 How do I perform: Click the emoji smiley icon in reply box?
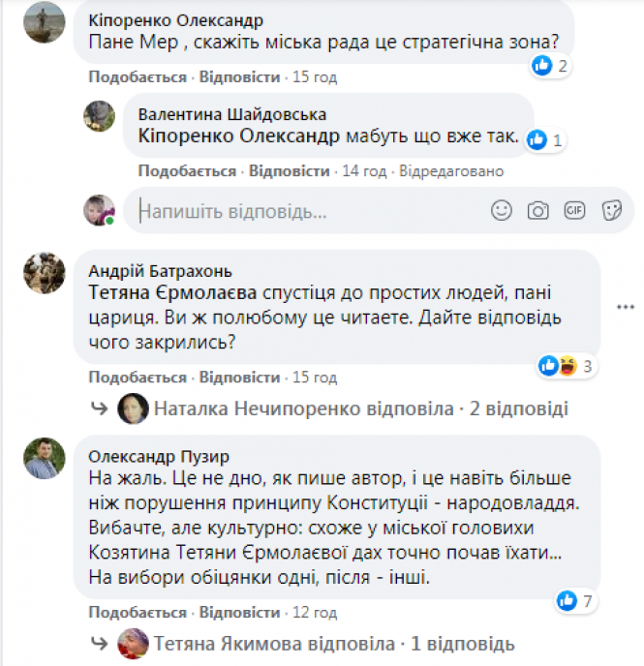point(502,209)
